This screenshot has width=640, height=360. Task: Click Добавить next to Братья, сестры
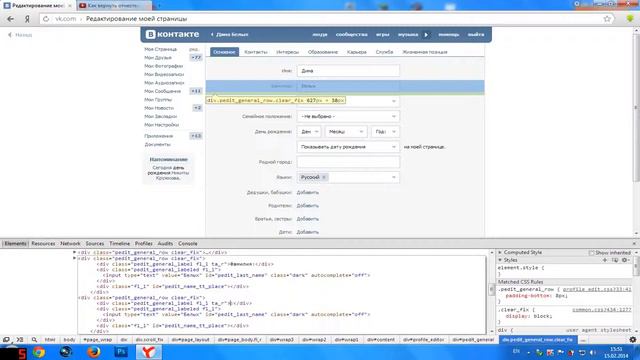pos(307,219)
